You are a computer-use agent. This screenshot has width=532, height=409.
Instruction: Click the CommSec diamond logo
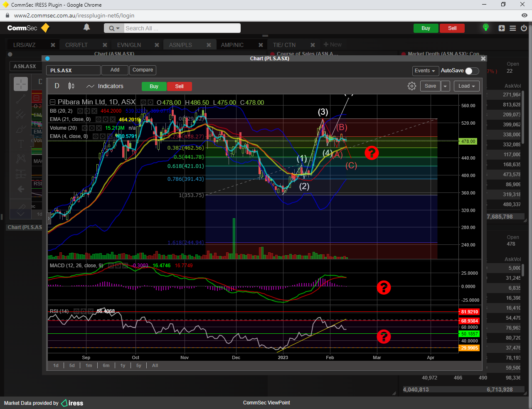(45, 28)
